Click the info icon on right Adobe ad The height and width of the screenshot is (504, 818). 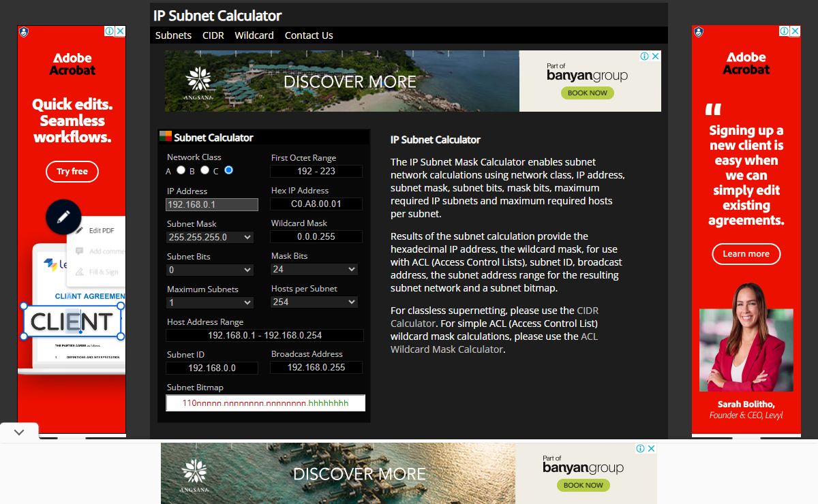(784, 31)
